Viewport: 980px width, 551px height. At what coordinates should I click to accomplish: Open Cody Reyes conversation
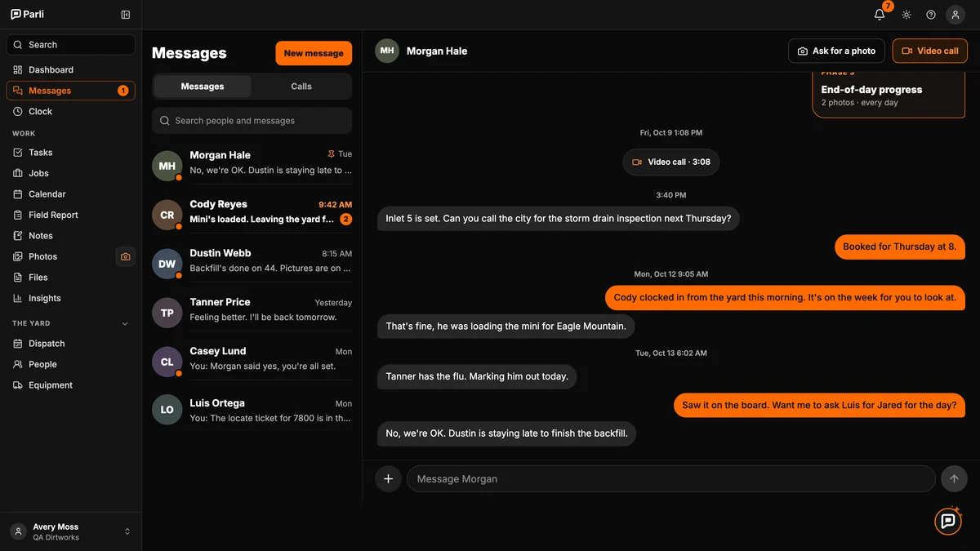(252, 215)
